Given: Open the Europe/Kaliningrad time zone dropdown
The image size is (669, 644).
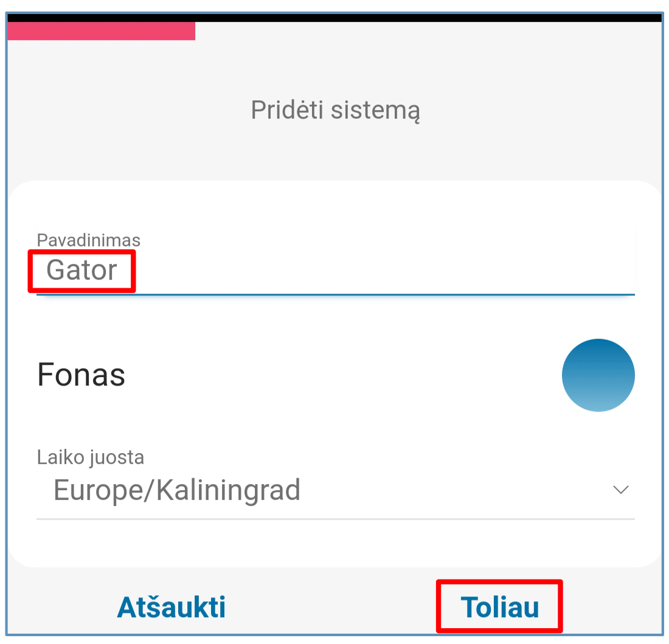Looking at the screenshot, I should [x=177, y=490].
